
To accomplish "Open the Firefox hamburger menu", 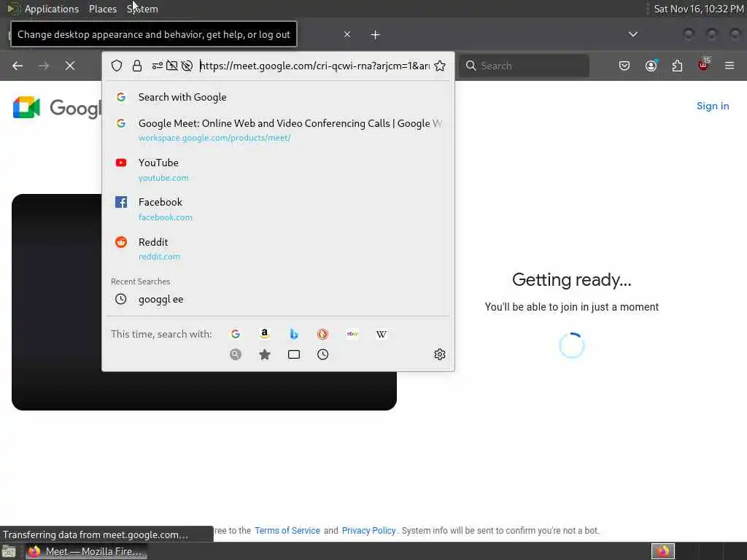I will [729, 66].
